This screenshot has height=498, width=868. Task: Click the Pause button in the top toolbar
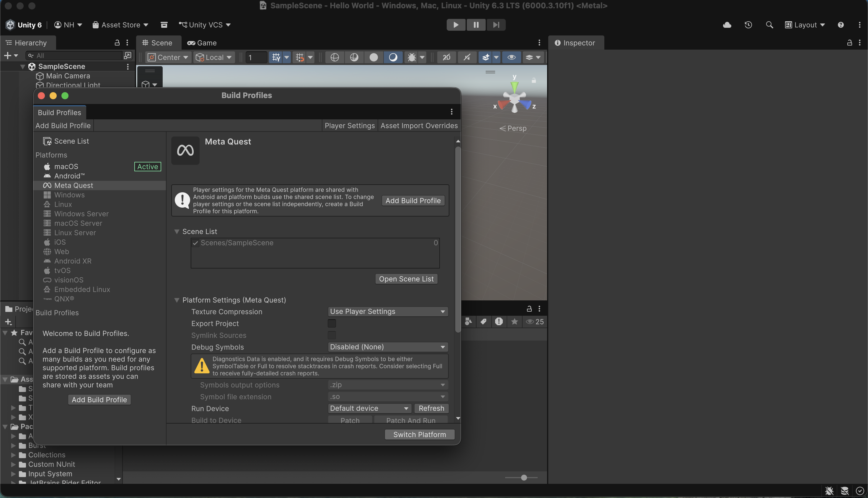(476, 25)
